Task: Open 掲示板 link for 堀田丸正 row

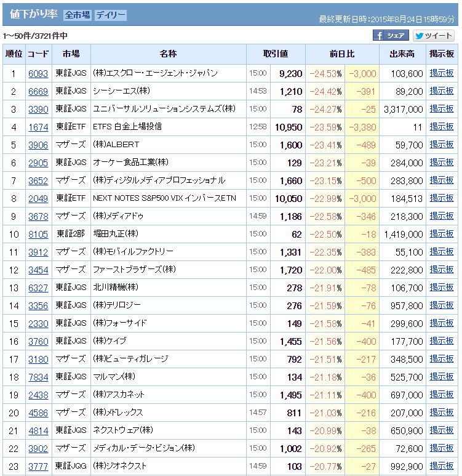Action: coord(441,234)
